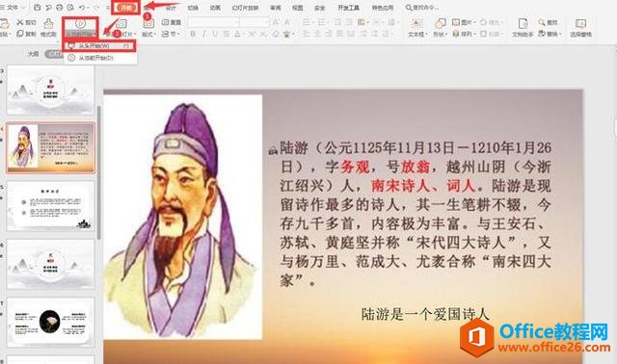617x364 pixels.
Task: Click the Print Preview icon
Action: click(x=70, y=8)
